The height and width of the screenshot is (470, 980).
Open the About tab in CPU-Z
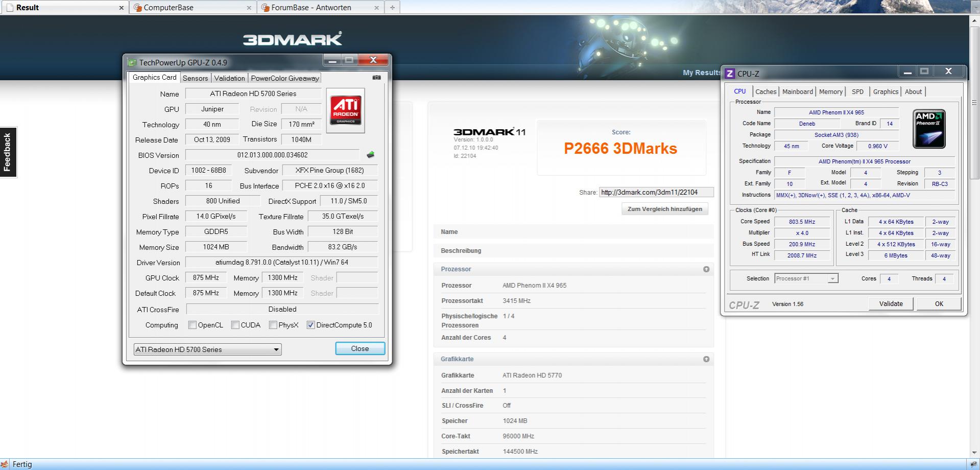tap(913, 91)
